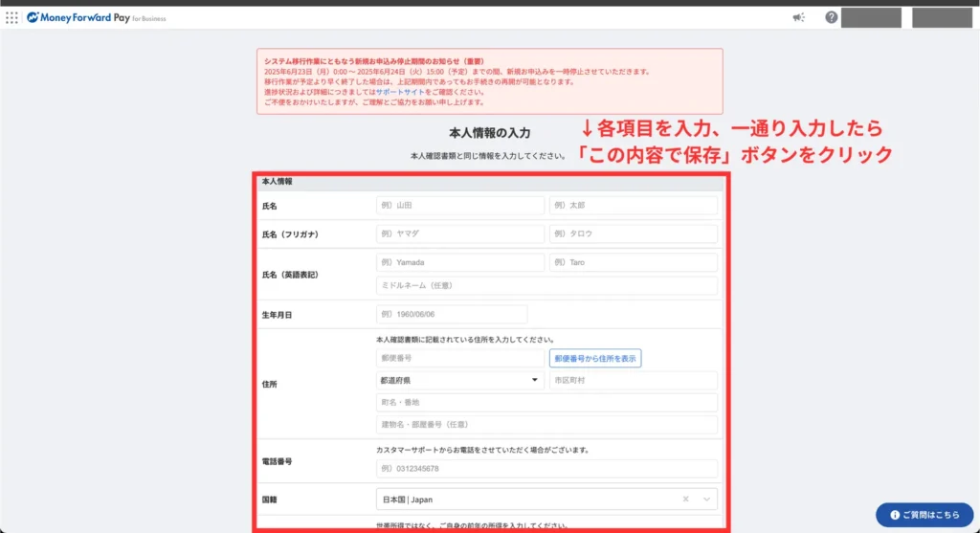The width and height of the screenshot is (980, 533).
Task: Focus the 氏名 last name field (山田)
Action: (x=460, y=206)
